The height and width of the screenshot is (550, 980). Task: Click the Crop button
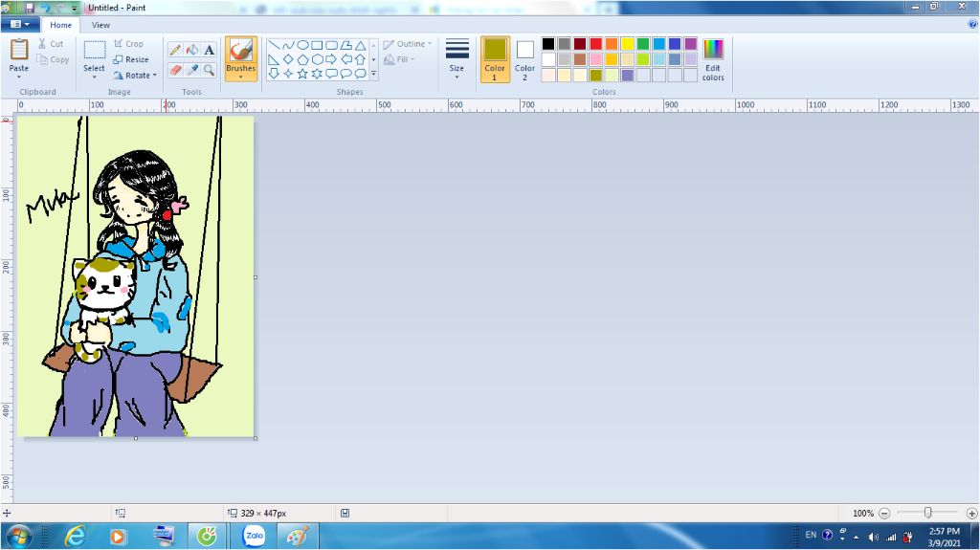click(x=129, y=44)
